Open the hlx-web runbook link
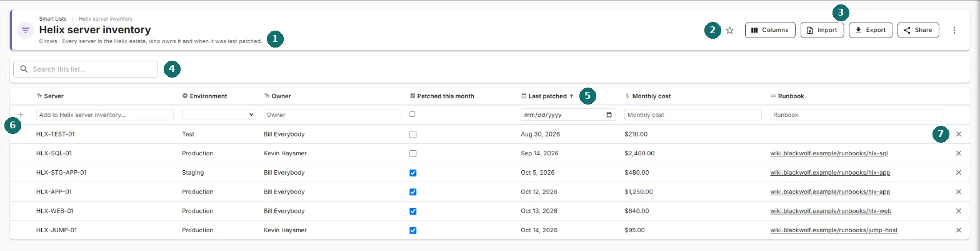The height and width of the screenshot is (251, 980). tap(831, 211)
